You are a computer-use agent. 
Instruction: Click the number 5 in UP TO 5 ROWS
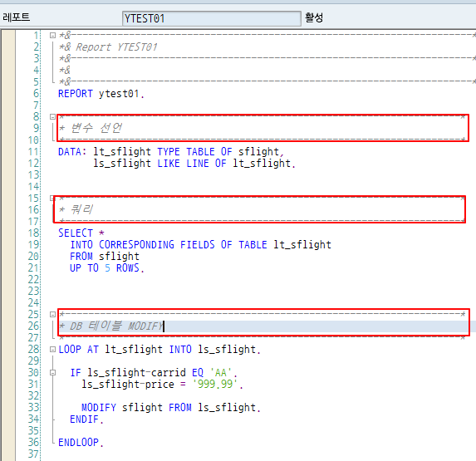pyautogui.click(x=107, y=268)
